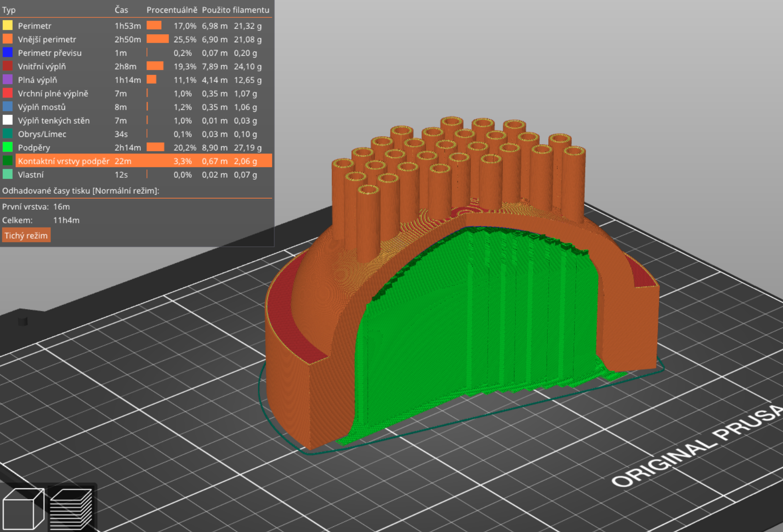Toggle purple Plná výplň swatch
This screenshot has width=783, height=532.
tap(8, 80)
